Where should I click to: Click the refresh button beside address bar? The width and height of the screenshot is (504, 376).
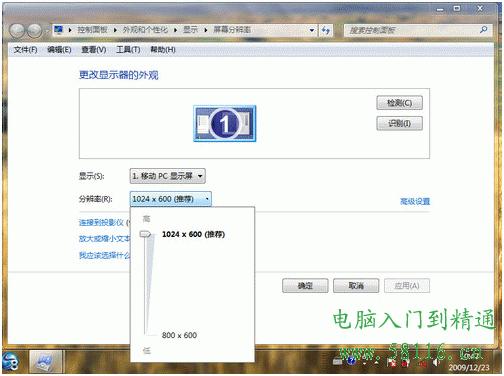coord(326,30)
